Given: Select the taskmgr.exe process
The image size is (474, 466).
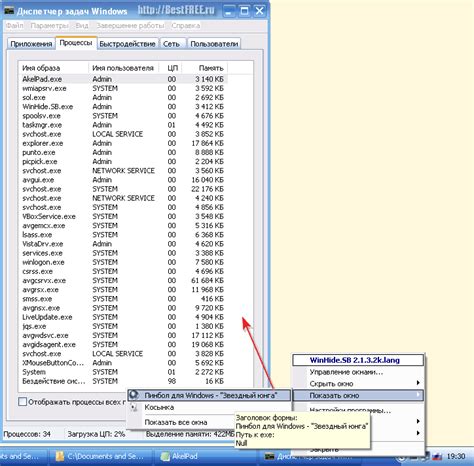Looking at the screenshot, I should (123, 125).
